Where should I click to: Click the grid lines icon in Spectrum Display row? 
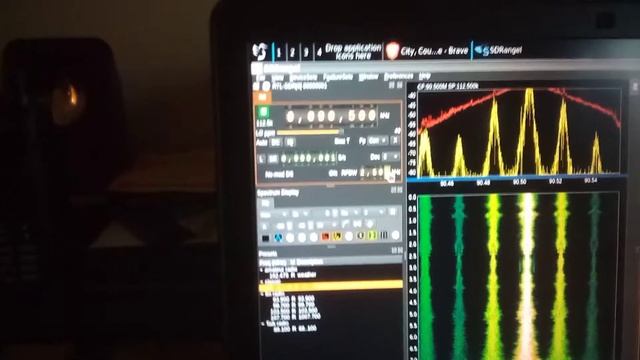(384, 235)
